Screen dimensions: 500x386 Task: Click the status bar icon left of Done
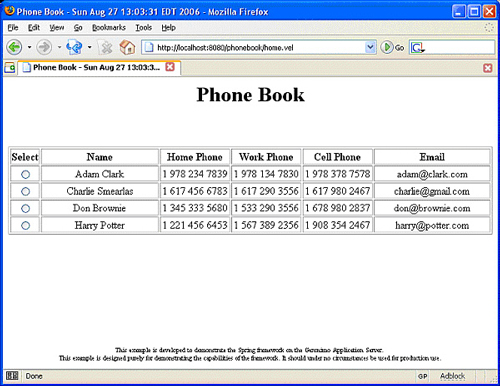tap(12, 376)
